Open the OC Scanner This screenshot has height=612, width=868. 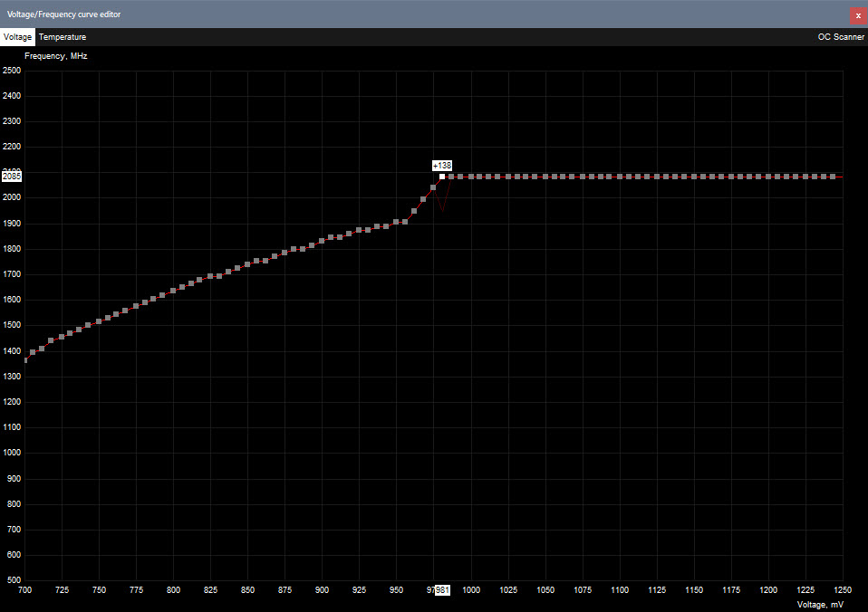coord(841,37)
